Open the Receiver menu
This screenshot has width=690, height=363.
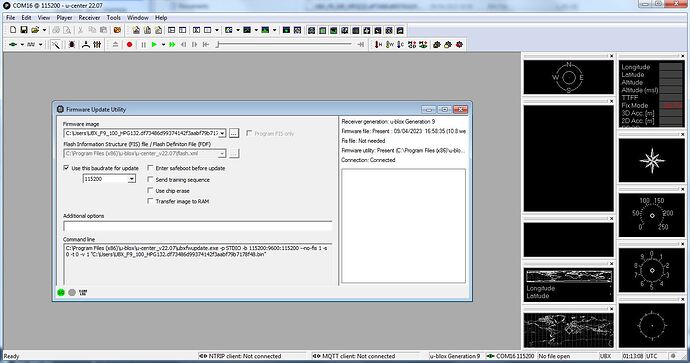click(89, 18)
